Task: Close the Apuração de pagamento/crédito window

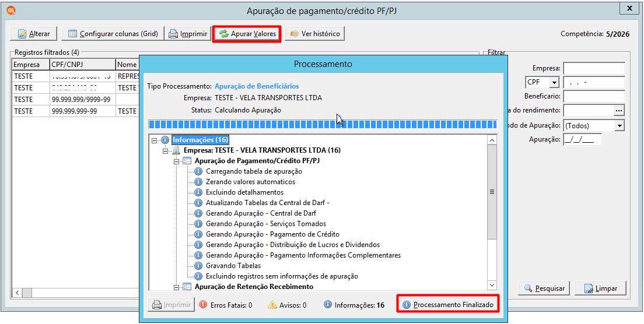Action: point(629,8)
